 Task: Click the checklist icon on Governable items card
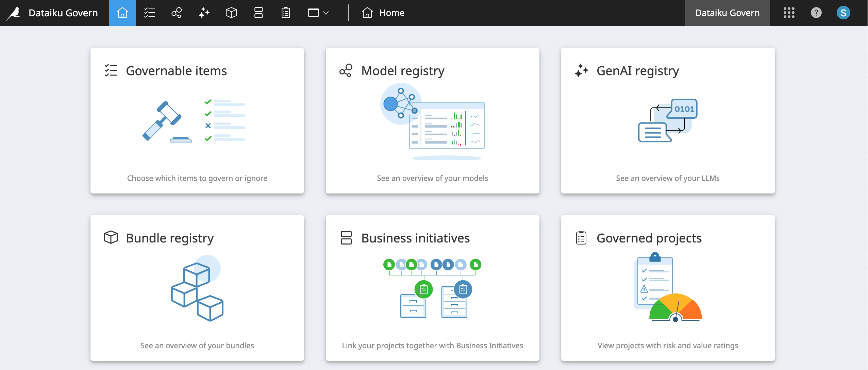tap(111, 70)
